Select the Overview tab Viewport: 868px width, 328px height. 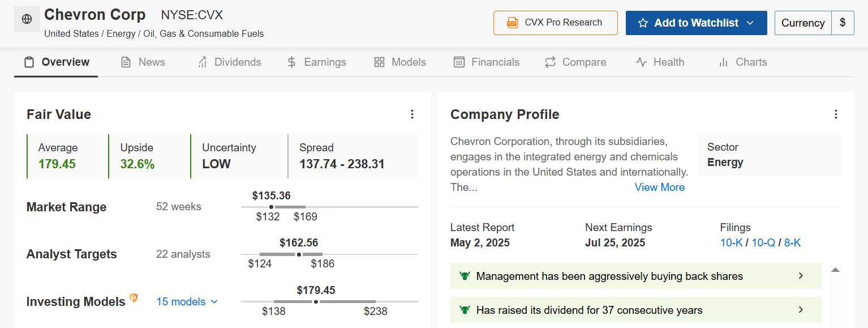[56, 62]
